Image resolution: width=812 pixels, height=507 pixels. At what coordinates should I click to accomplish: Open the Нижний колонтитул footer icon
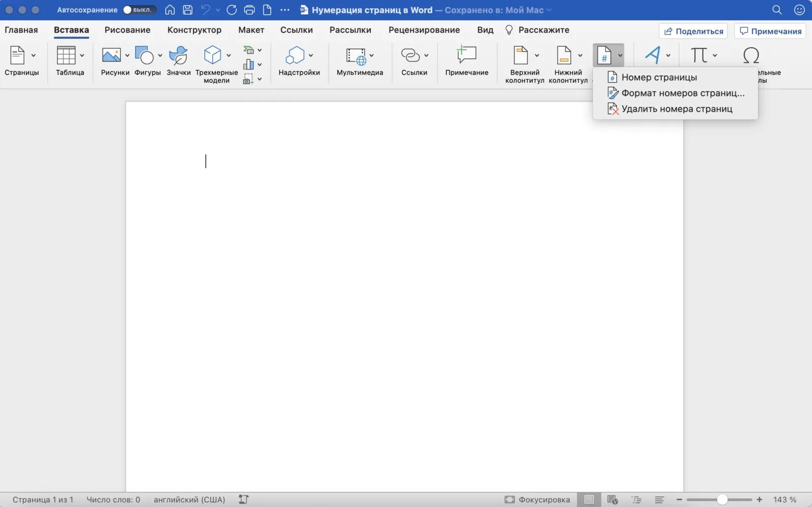[x=564, y=55]
